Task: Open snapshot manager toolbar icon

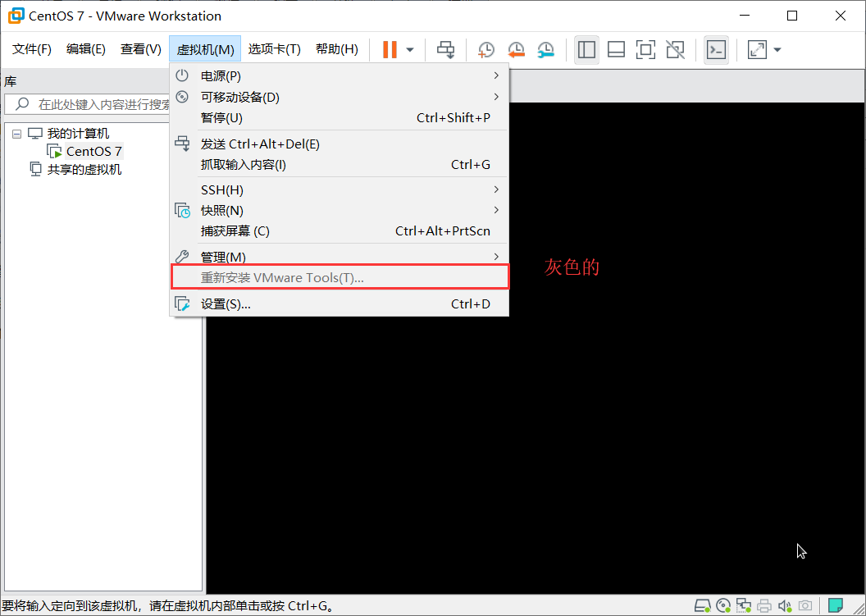Action: pyautogui.click(x=545, y=50)
